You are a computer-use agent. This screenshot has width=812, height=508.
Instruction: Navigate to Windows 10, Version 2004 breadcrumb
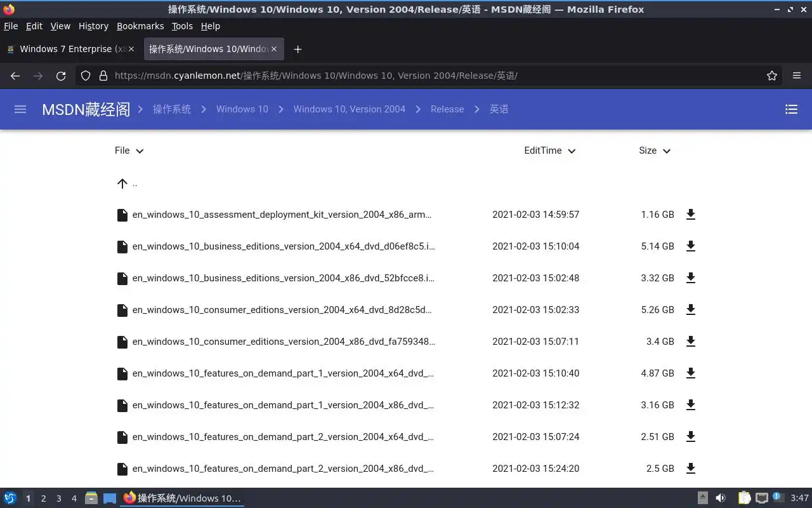(x=350, y=109)
